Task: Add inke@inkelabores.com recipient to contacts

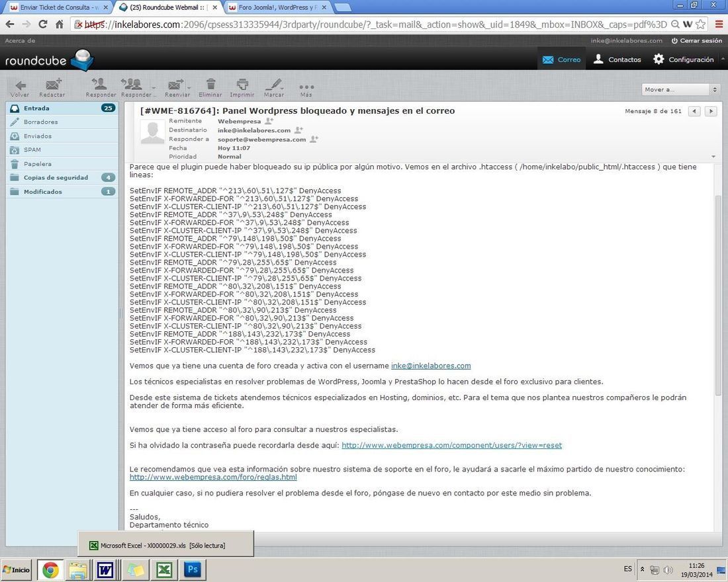Action: 298,130
